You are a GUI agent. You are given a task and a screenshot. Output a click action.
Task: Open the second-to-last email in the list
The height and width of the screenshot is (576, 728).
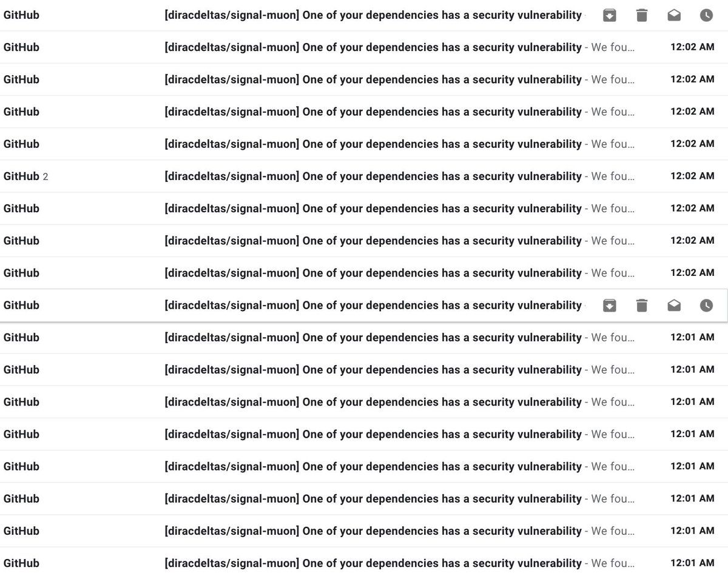[364, 531]
